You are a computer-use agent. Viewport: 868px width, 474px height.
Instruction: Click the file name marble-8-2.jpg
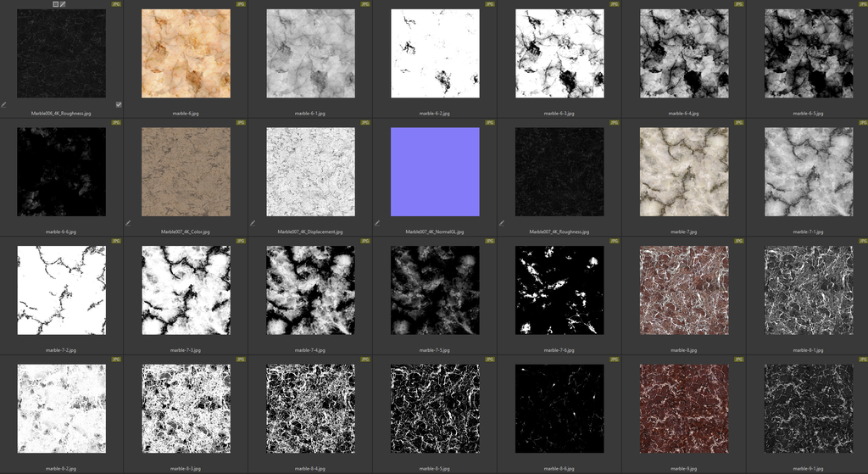click(61, 468)
